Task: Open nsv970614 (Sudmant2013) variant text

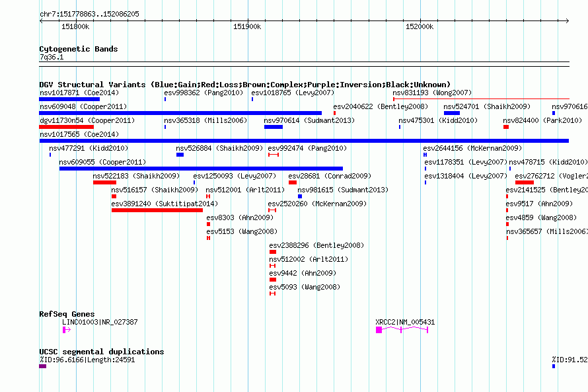Action: click(x=309, y=120)
